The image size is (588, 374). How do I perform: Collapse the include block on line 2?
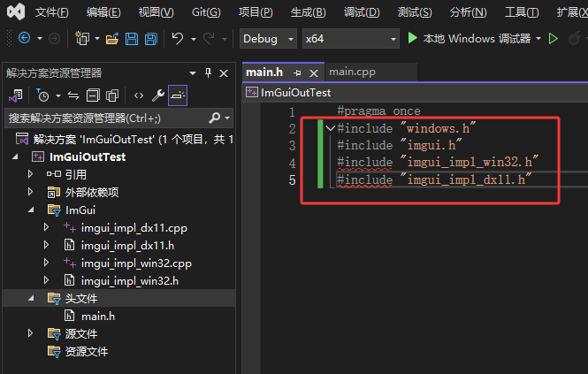[331, 128]
